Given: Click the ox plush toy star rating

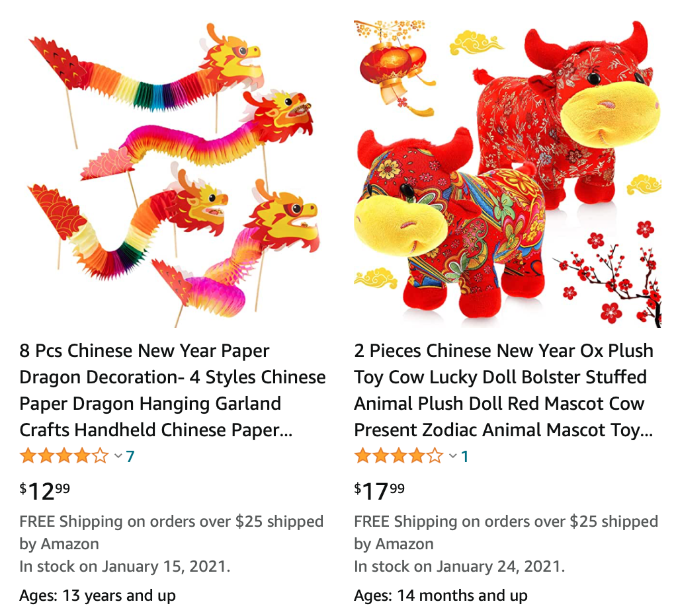Looking at the screenshot, I should (399, 456).
